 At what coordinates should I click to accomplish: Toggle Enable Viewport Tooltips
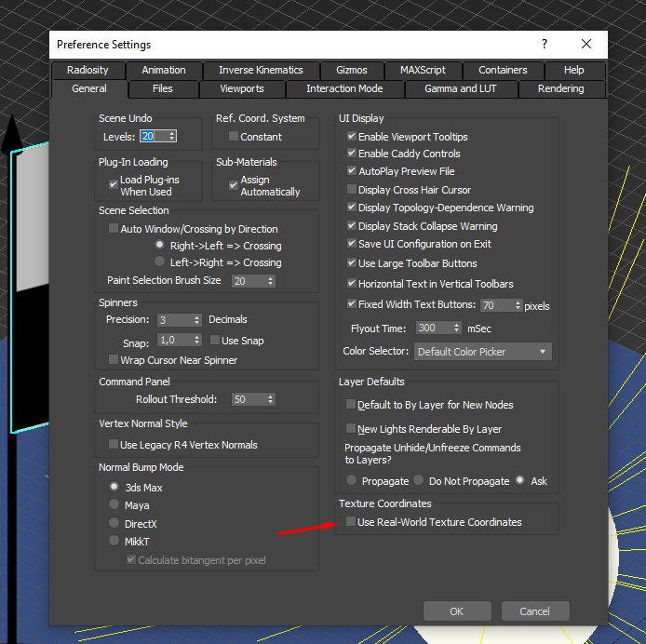point(352,136)
